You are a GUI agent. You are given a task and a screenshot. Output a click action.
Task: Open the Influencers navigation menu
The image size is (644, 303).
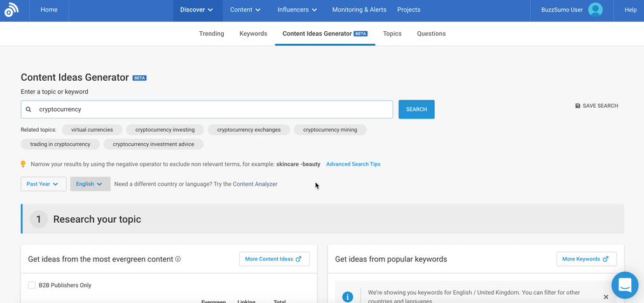coord(297,10)
